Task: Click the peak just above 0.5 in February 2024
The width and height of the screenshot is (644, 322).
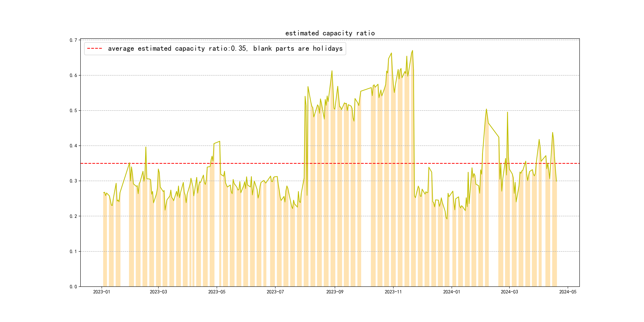Action: tap(486, 109)
